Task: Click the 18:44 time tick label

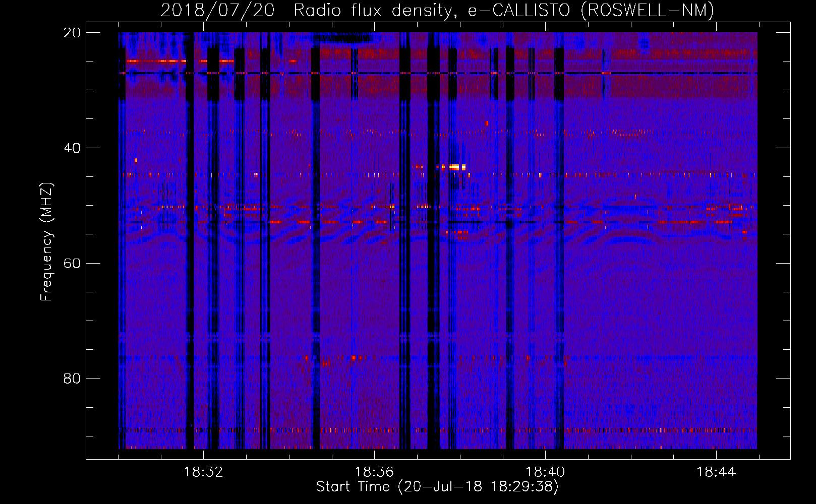Action: (x=716, y=472)
